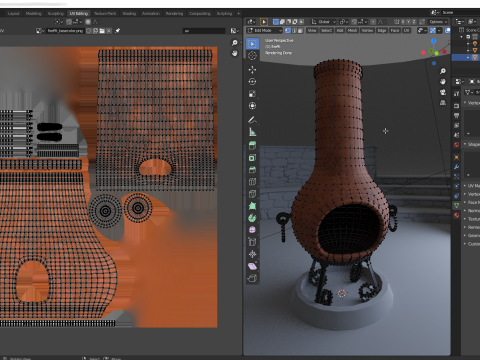The image size is (480, 360).
Task: Activate the Rotate tool
Action: 252,82
